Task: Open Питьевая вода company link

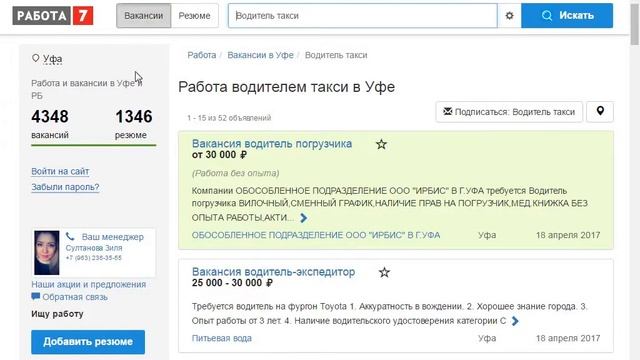Action: pyautogui.click(x=222, y=338)
